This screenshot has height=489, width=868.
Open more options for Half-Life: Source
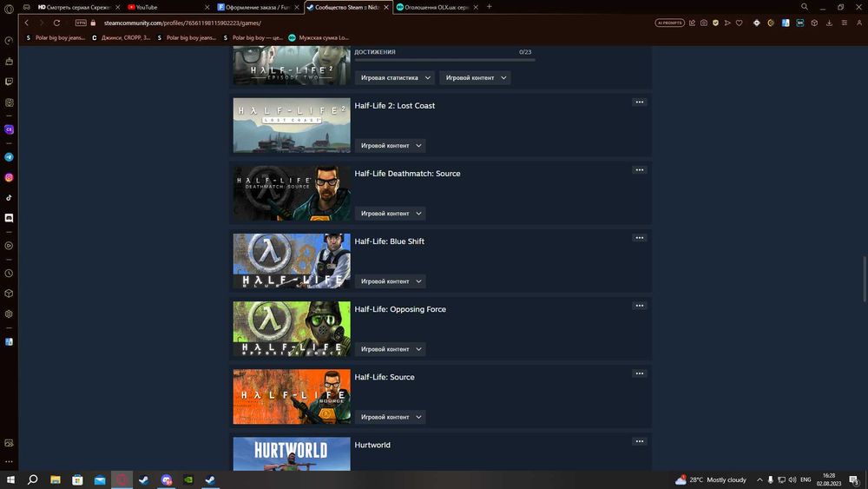pos(640,373)
